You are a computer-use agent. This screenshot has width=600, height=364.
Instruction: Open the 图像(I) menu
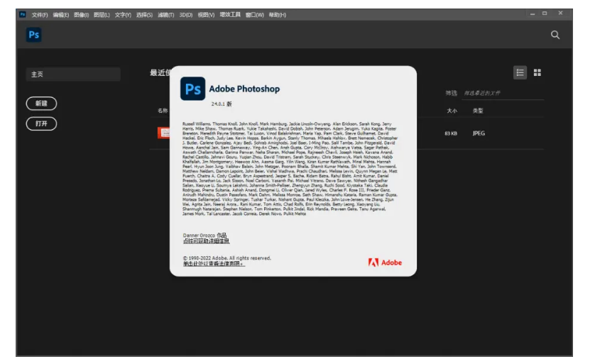(x=81, y=15)
